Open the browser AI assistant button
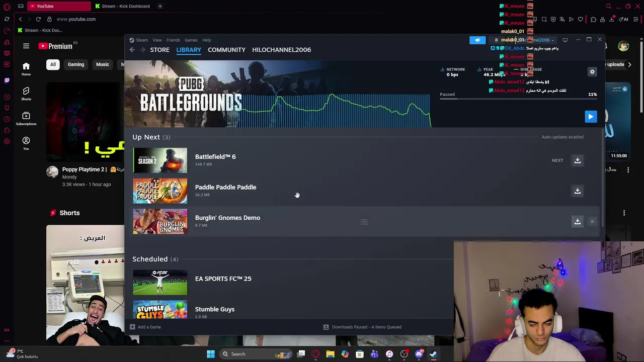 pyautogui.click(x=623, y=19)
